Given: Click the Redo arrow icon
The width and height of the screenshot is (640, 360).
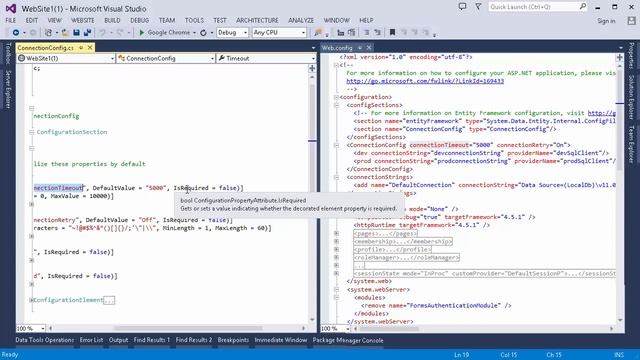Looking at the screenshot, I should pos(120,32).
